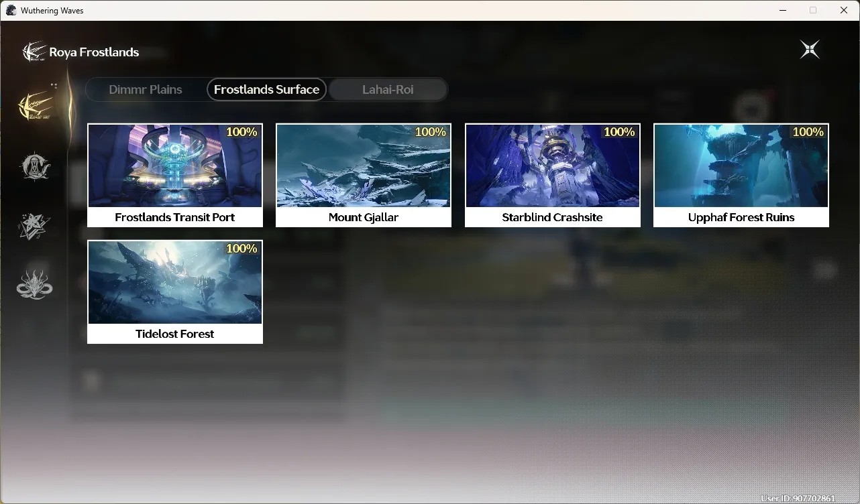Open the Tidelost Forest thumbnail image
This screenshot has width=860, height=504.
tap(175, 282)
